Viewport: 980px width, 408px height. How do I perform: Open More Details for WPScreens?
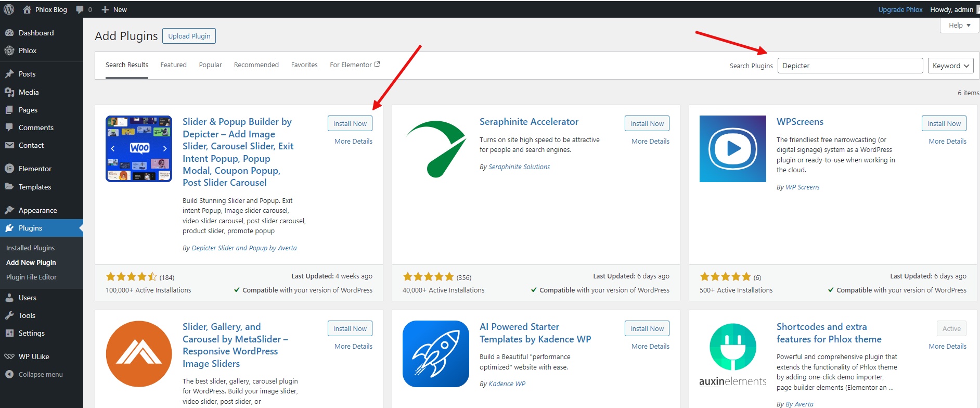coord(947,142)
